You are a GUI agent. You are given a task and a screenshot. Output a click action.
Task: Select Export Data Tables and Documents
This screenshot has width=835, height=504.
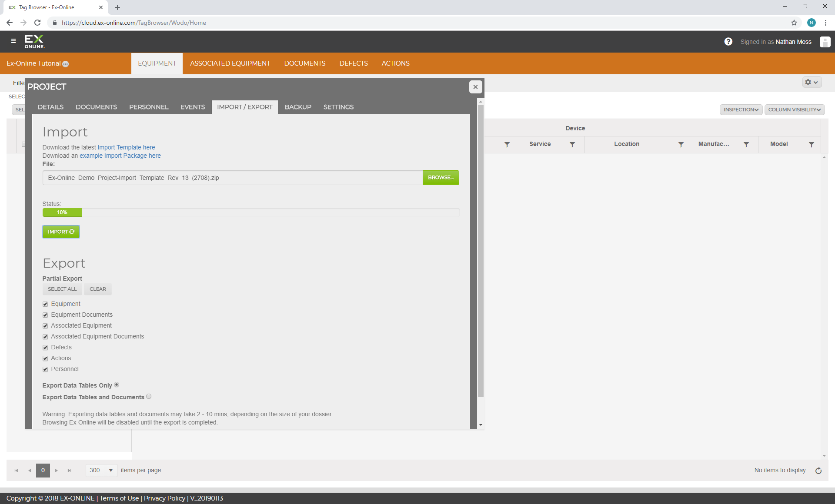[149, 397]
